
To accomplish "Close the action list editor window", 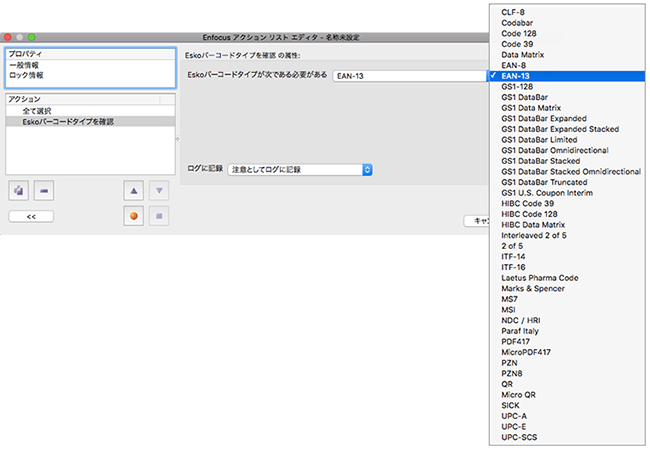I will pos(7,37).
